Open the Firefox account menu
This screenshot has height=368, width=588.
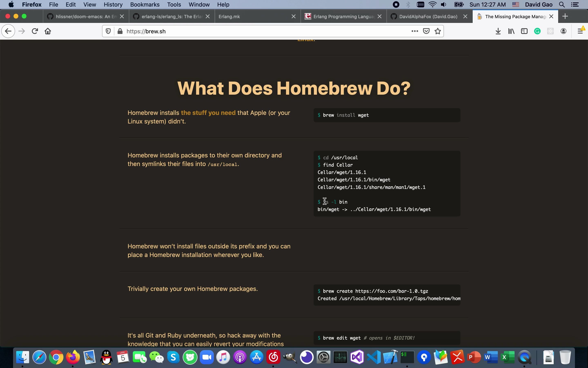tap(563, 31)
